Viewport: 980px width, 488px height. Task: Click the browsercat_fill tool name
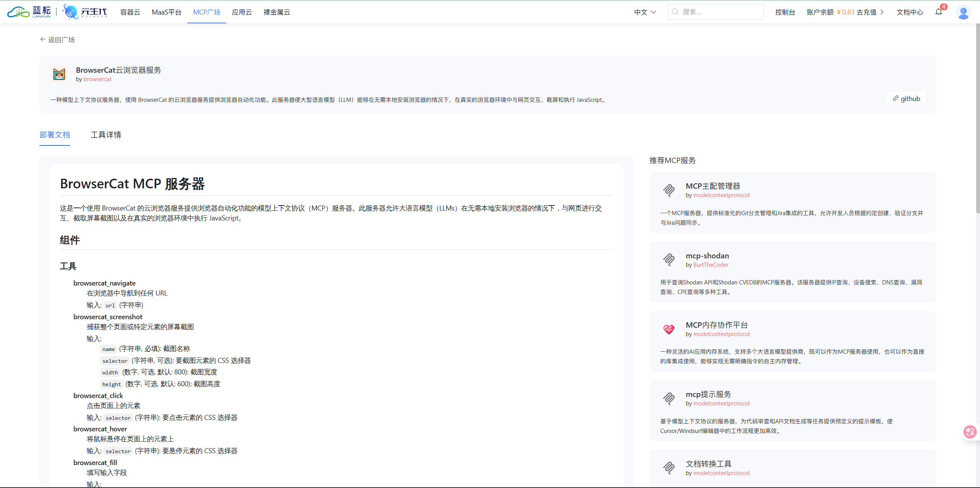(x=95, y=462)
